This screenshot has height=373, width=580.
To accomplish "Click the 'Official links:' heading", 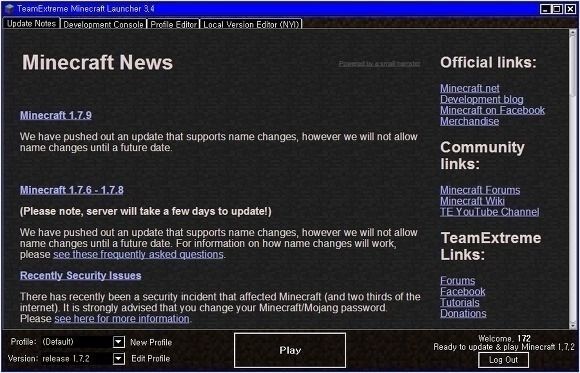I will tap(488, 63).
